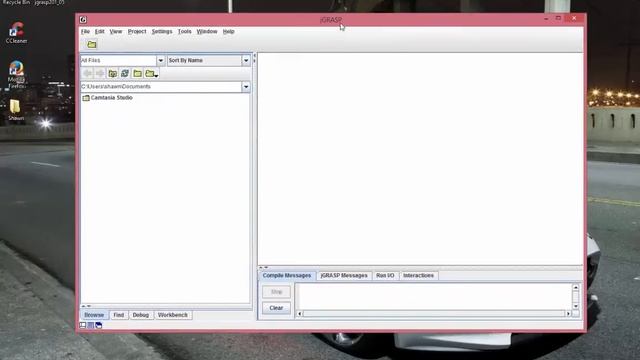Click the browser forward arrow button
Screen dimensions: 640x360
[100, 73]
